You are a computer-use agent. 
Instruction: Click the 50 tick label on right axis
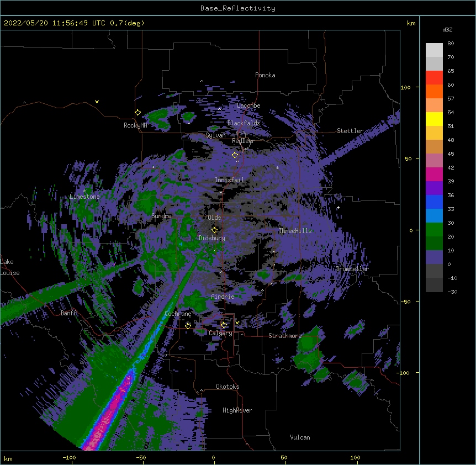pos(408,158)
